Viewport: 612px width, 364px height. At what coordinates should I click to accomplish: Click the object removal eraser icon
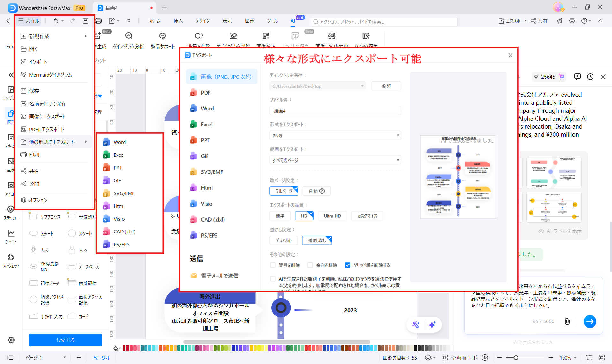pyautogui.click(x=233, y=36)
